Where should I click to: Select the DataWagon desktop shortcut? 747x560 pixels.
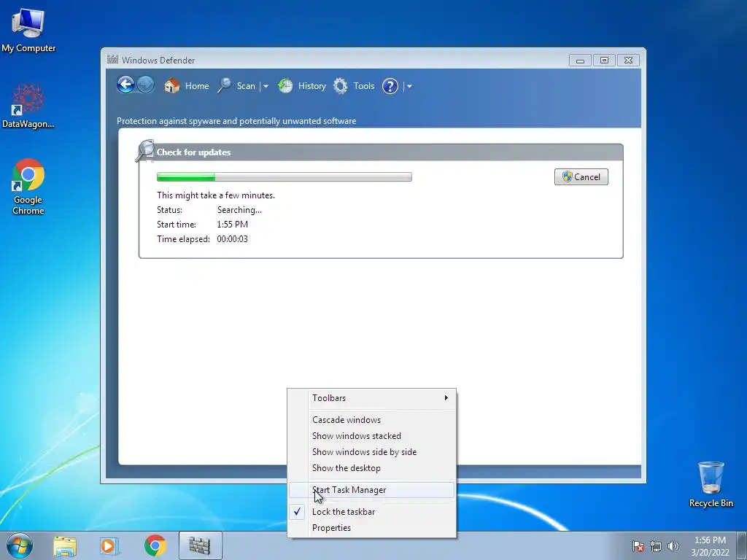[x=28, y=106]
